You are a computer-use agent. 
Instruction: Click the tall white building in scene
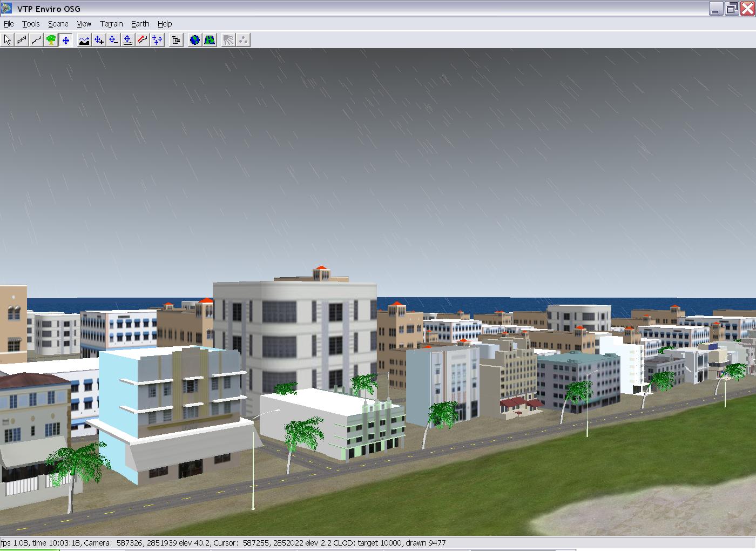[x=294, y=335]
